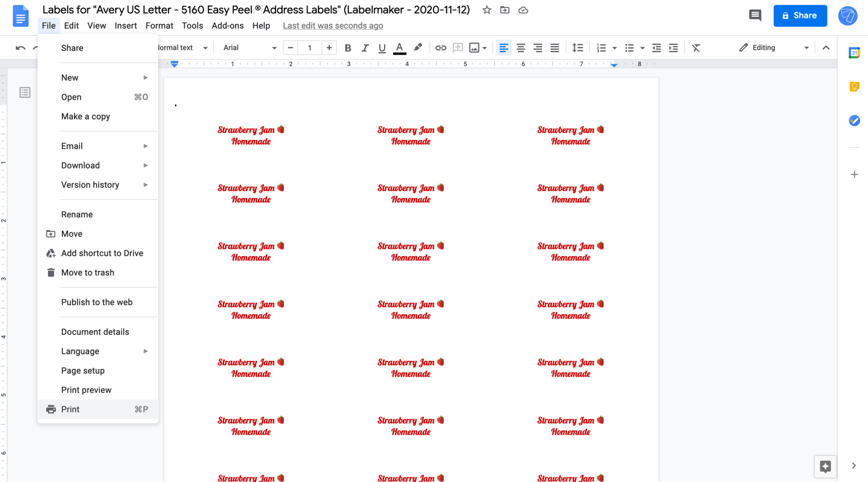Open 'Last edit was seconds ago' revision link

click(x=333, y=25)
